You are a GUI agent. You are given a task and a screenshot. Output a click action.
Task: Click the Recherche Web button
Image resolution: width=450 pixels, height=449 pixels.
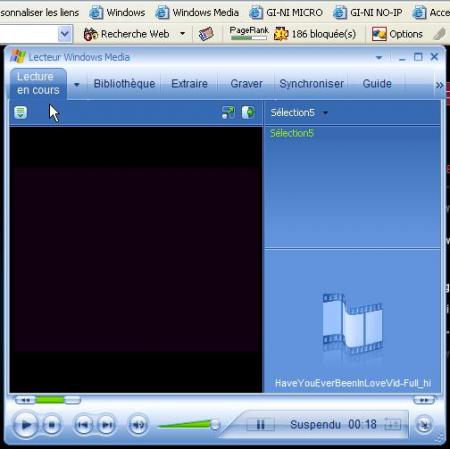[127, 34]
